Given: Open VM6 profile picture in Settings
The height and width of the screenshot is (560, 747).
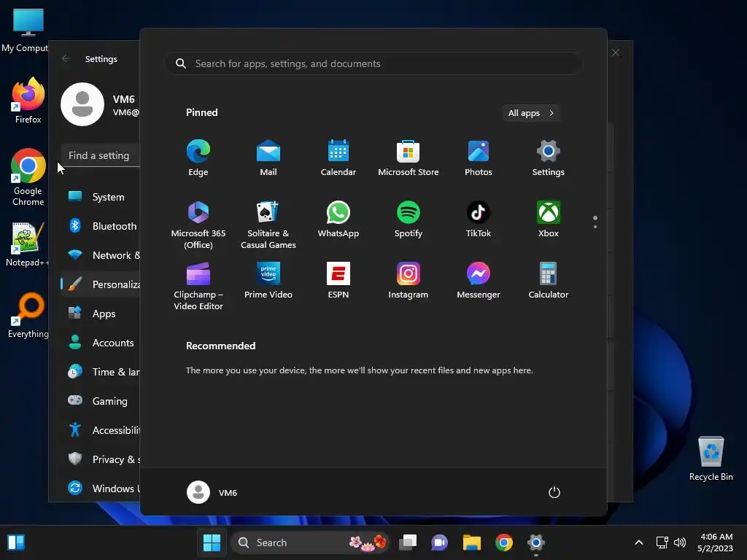Looking at the screenshot, I should pos(82,104).
